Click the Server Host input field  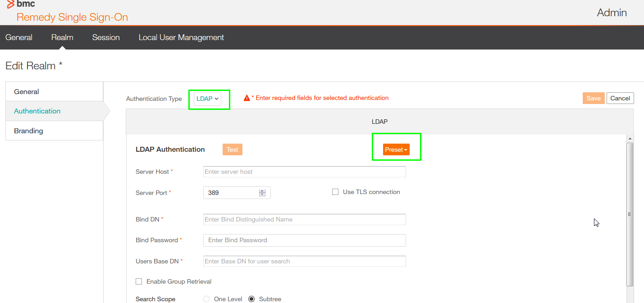pyautogui.click(x=305, y=172)
